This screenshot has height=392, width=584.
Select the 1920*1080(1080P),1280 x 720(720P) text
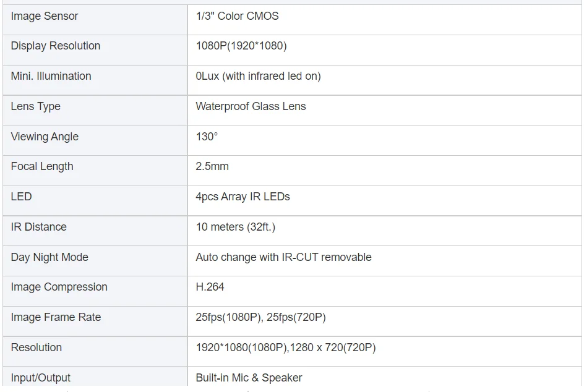(x=286, y=347)
